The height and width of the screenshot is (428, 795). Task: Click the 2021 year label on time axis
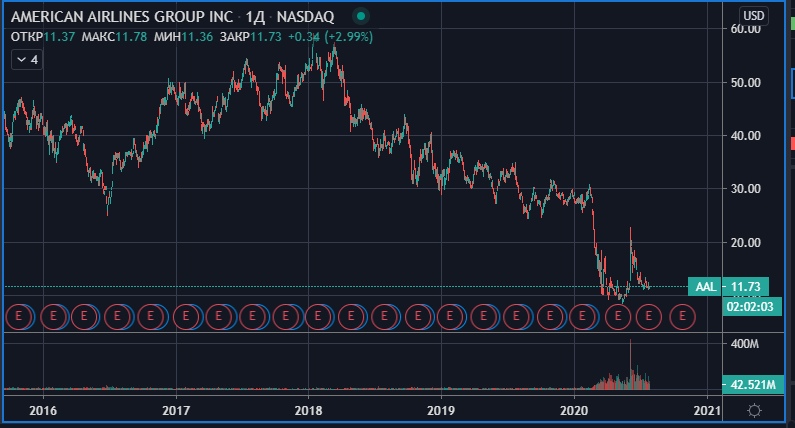point(707,410)
